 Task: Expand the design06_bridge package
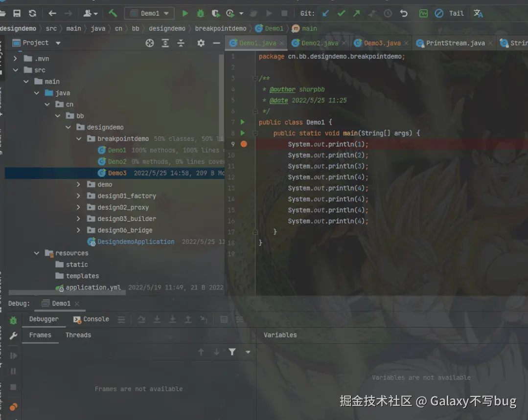78,230
